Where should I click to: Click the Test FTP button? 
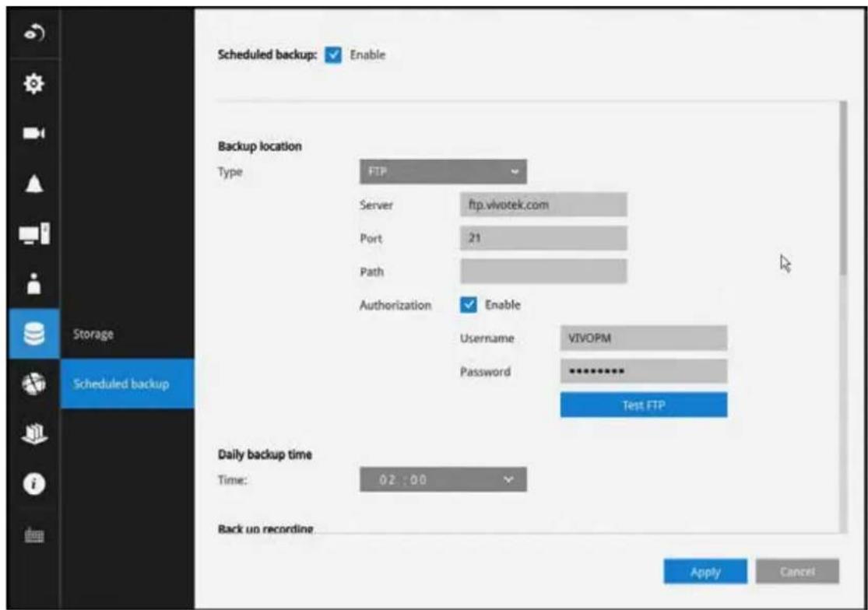point(644,405)
